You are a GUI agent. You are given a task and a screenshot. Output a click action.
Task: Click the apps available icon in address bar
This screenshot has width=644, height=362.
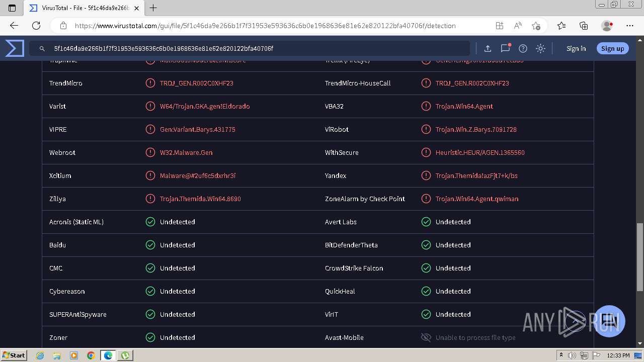499,26
